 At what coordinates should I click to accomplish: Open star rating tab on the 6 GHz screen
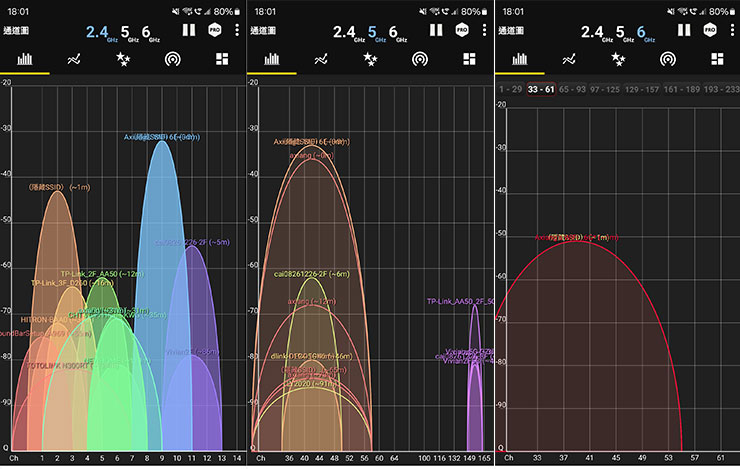[x=618, y=59]
